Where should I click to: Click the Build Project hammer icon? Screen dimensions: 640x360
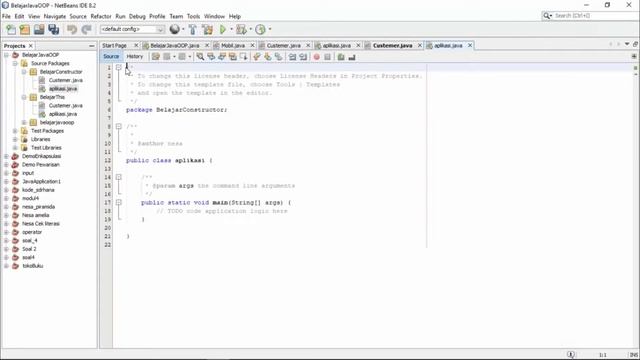tap(193, 29)
